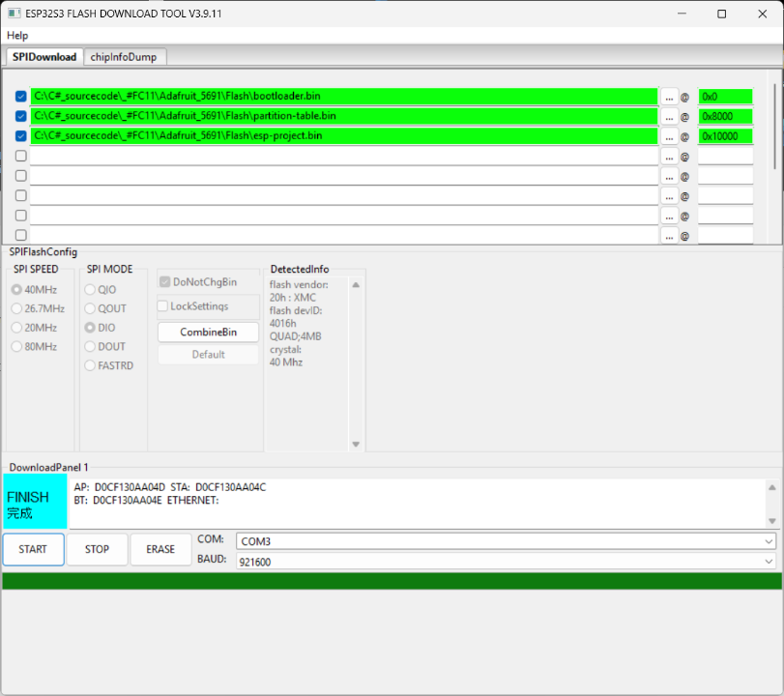Enable the sixth file row checkbox
Screen dimensions: 784x696
click(20, 195)
